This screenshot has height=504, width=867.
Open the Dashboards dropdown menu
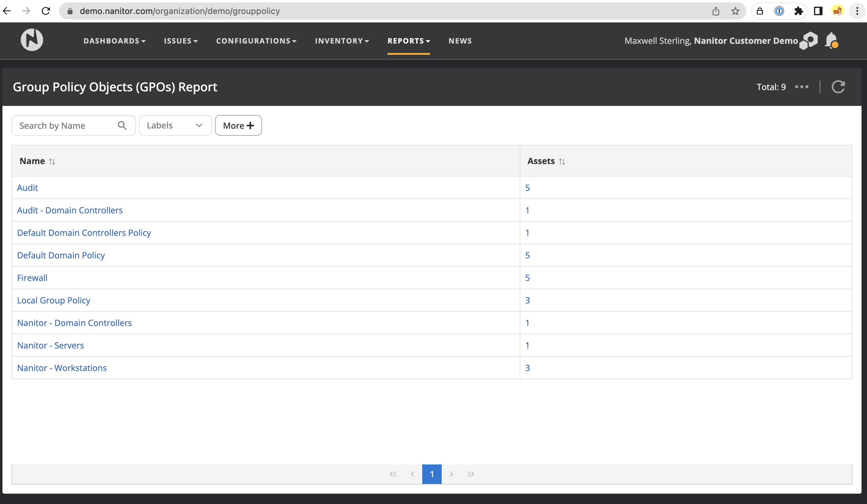click(x=115, y=41)
